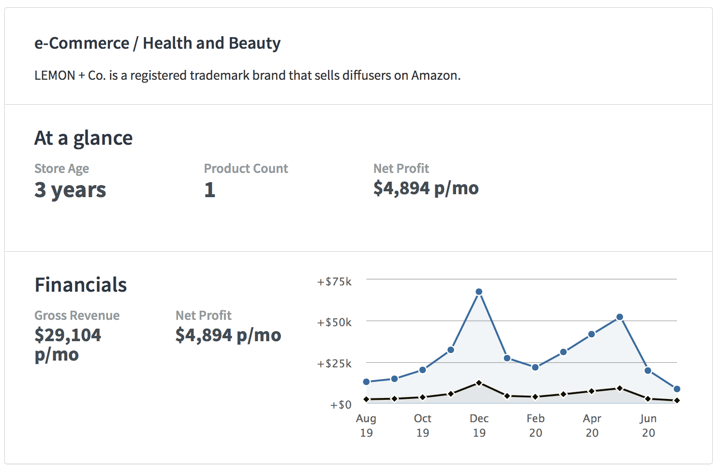Click the blue data point above Apr 20

[592, 334]
